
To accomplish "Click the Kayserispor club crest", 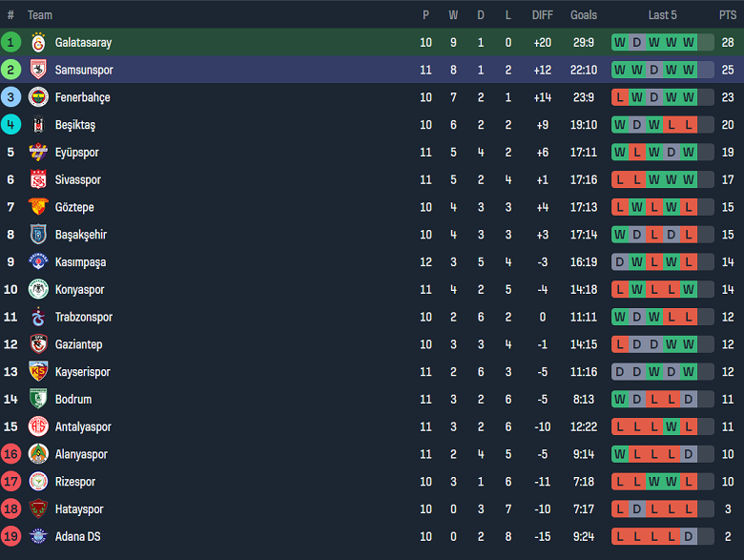I will coord(38,372).
